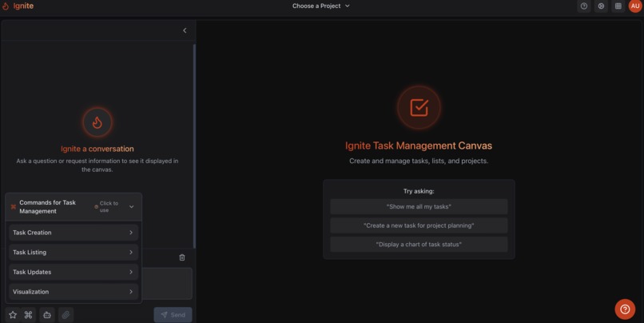
Task: Click the chat panel vertical scrollbar
Action: [x=194, y=146]
